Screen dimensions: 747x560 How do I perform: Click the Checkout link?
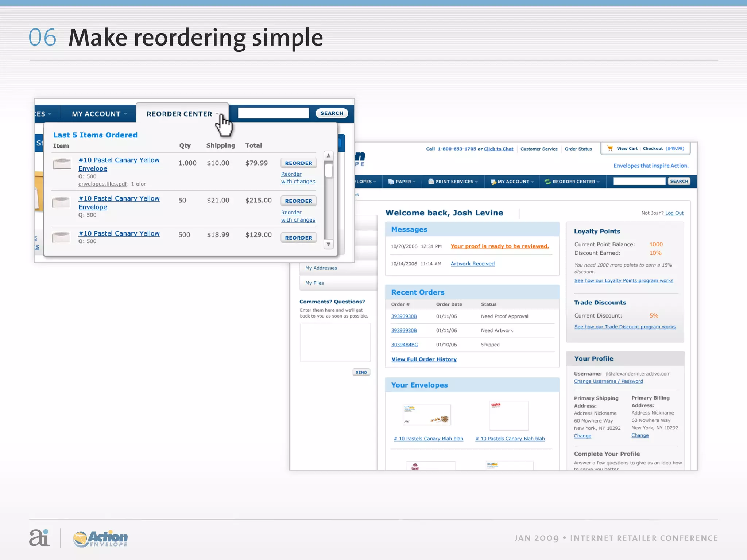tap(653, 148)
